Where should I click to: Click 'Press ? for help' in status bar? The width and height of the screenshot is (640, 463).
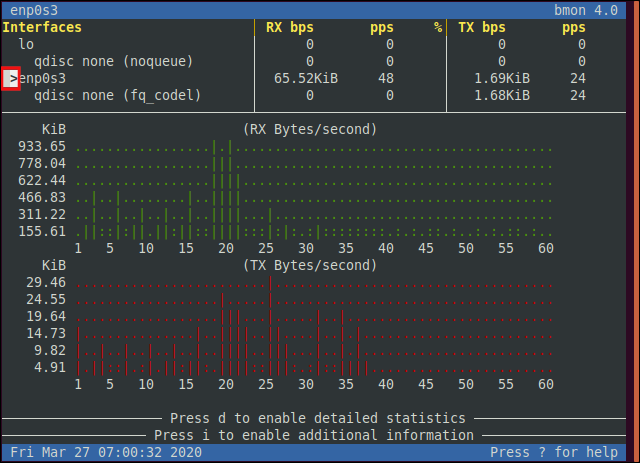click(554, 452)
